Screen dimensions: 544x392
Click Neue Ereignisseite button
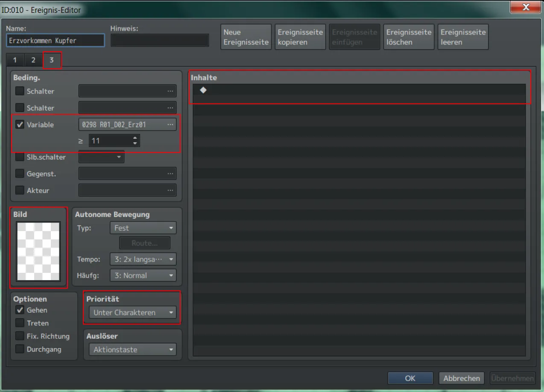tap(246, 37)
